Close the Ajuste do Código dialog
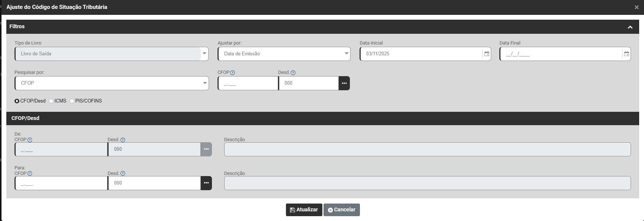The width and height of the screenshot is (644, 221). click(637, 7)
